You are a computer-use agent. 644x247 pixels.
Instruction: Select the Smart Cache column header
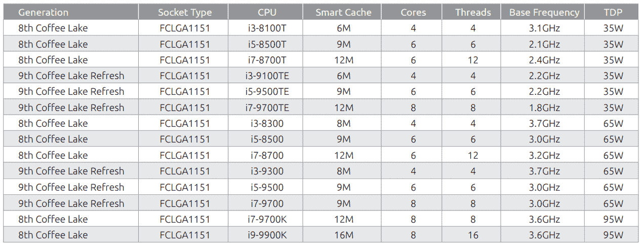[x=343, y=12]
